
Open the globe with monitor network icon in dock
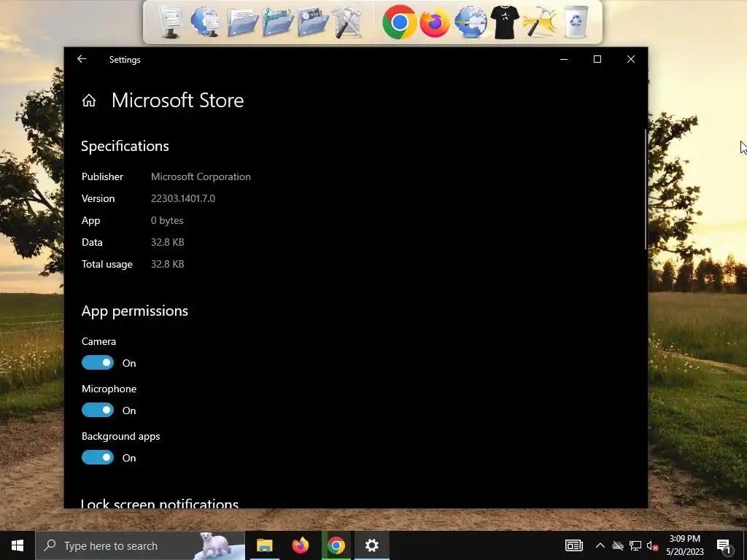coord(206,22)
